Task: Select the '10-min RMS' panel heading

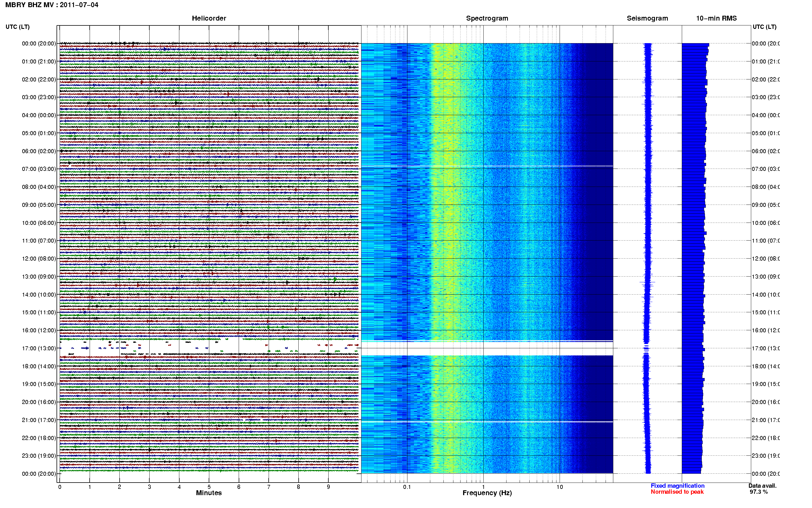Action: pos(716,19)
